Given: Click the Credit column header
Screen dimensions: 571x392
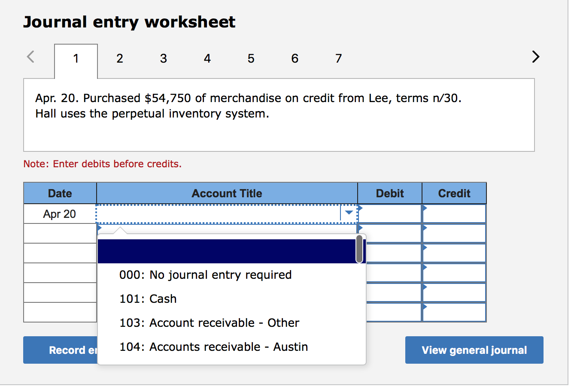Looking at the screenshot, I should pyautogui.click(x=454, y=193).
